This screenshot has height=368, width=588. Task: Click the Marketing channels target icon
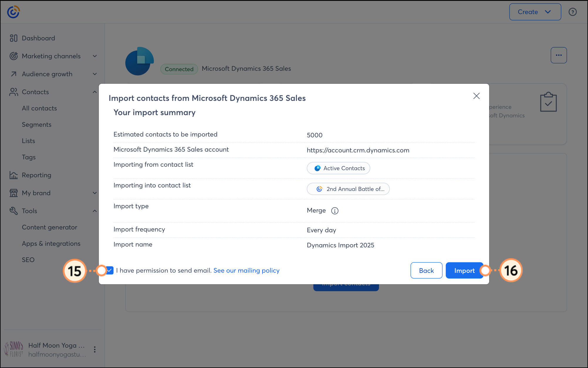[x=13, y=56]
